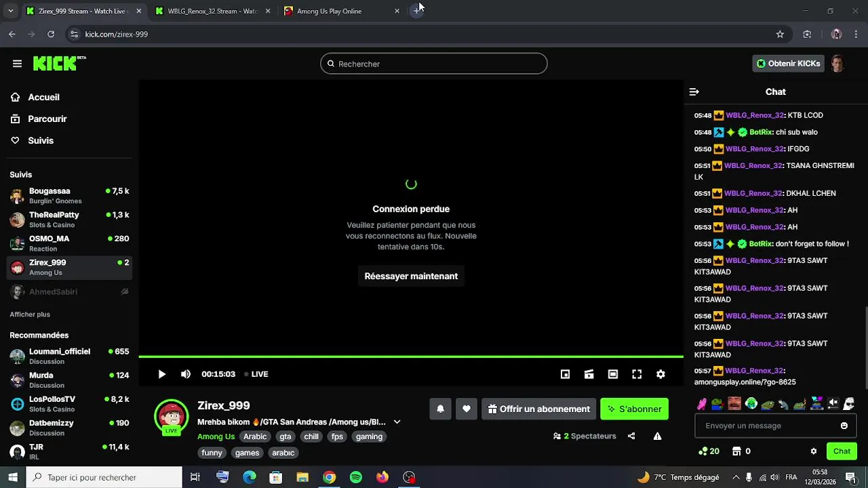Report stream with warning triangle icon
The height and width of the screenshot is (488, 868).
pyautogui.click(x=657, y=436)
